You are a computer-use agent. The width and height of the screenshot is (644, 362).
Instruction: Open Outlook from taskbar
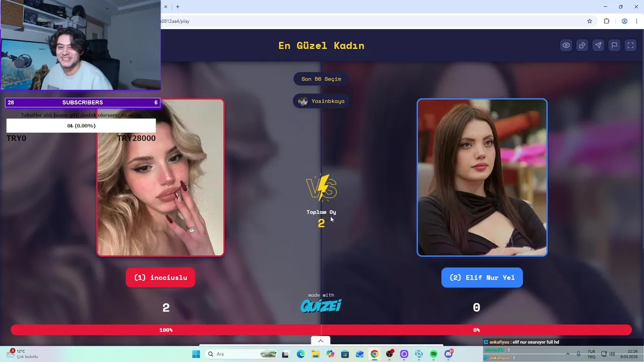pyautogui.click(x=360, y=354)
